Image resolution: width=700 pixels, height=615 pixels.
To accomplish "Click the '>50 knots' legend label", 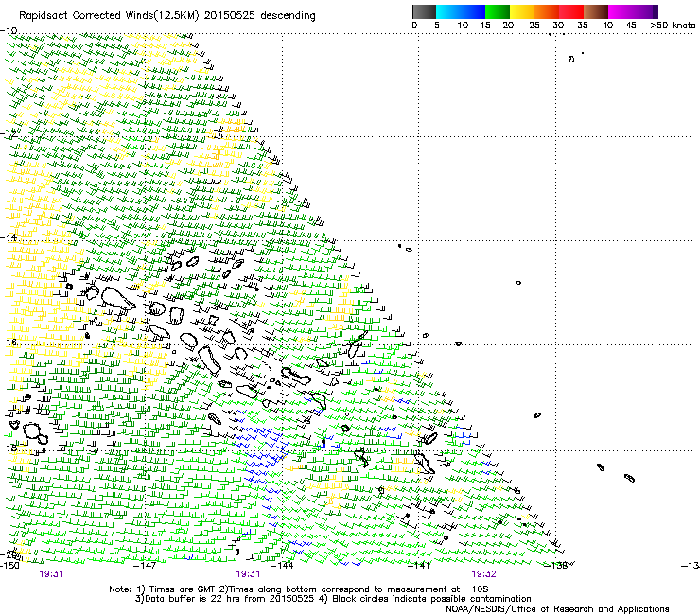I will [674, 26].
